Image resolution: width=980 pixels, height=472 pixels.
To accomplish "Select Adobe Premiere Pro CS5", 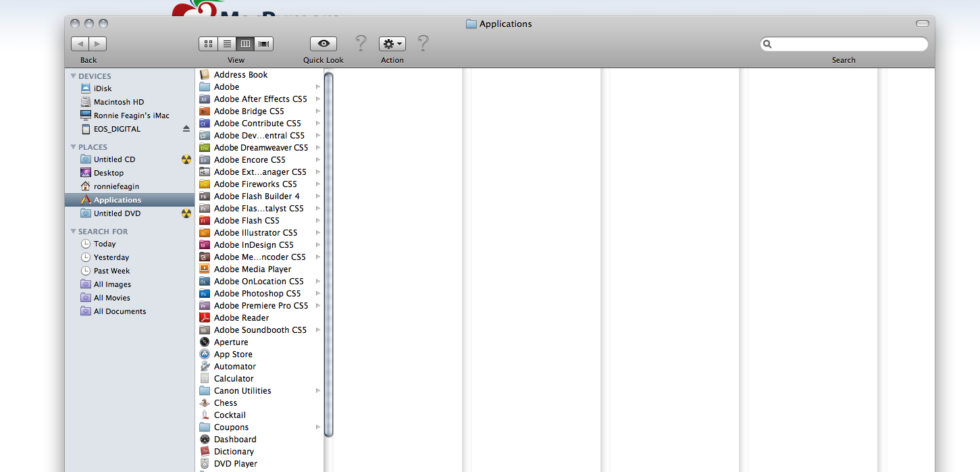I will pos(259,306).
